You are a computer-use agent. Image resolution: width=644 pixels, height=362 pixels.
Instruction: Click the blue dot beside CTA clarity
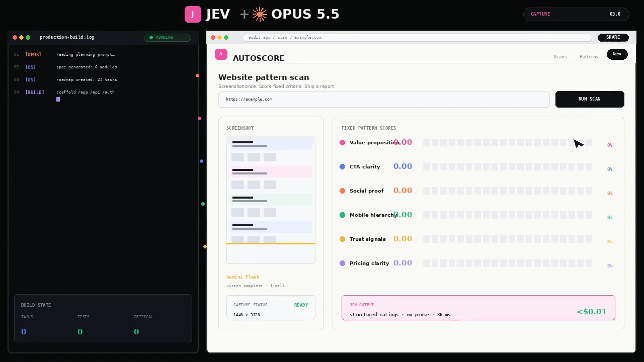tap(343, 167)
